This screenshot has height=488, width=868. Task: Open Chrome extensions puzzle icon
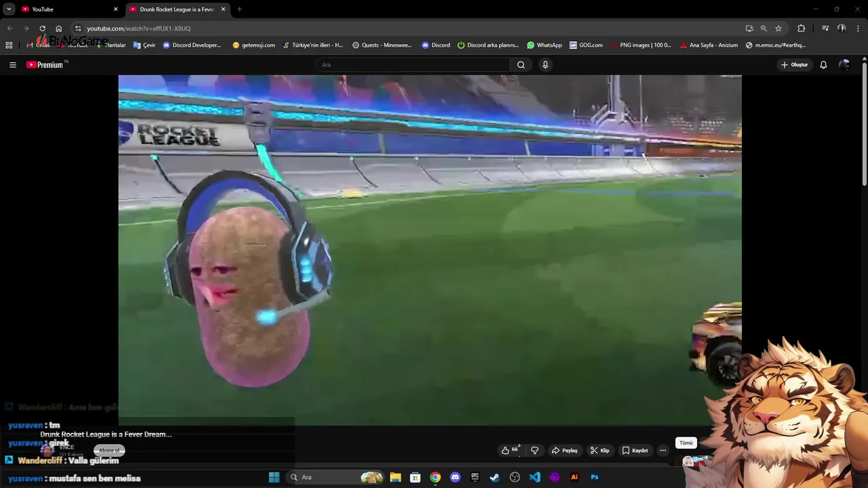tap(802, 28)
